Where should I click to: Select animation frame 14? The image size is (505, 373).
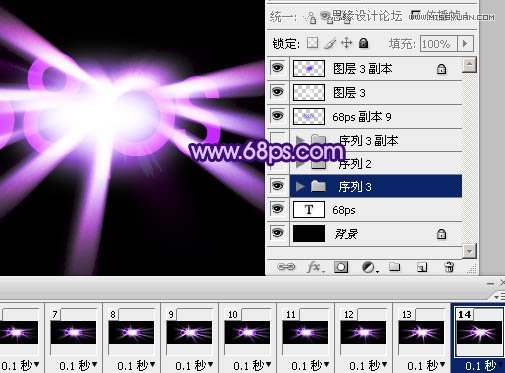click(479, 332)
